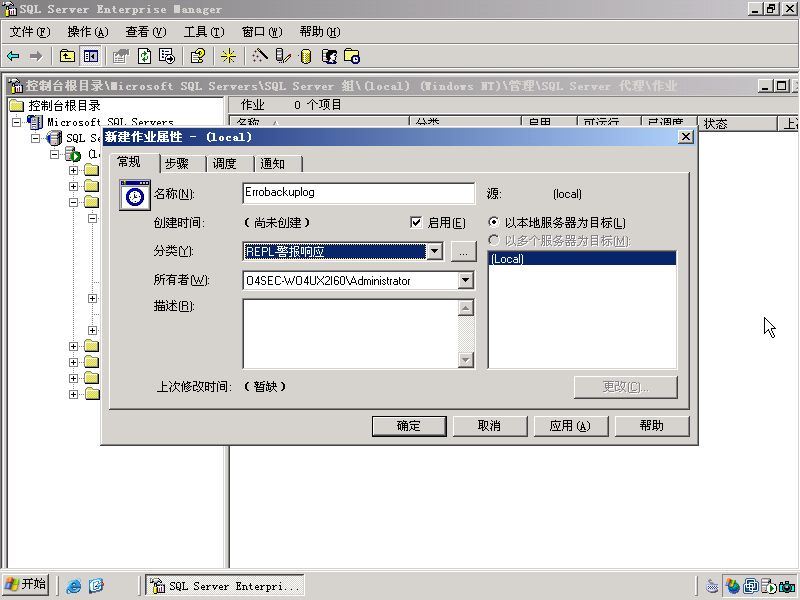Click description box scroll down arrow

tap(465, 360)
